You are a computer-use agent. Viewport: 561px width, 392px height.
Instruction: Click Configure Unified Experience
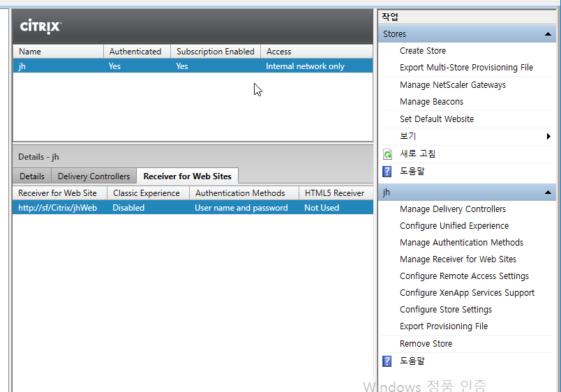(454, 226)
